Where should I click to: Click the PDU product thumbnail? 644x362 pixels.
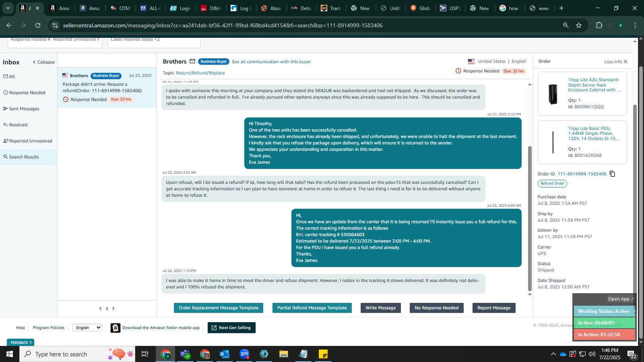pos(553,142)
